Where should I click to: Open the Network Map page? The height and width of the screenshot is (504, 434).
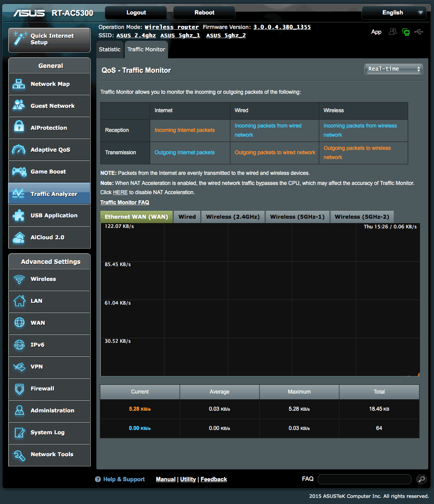[49, 84]
